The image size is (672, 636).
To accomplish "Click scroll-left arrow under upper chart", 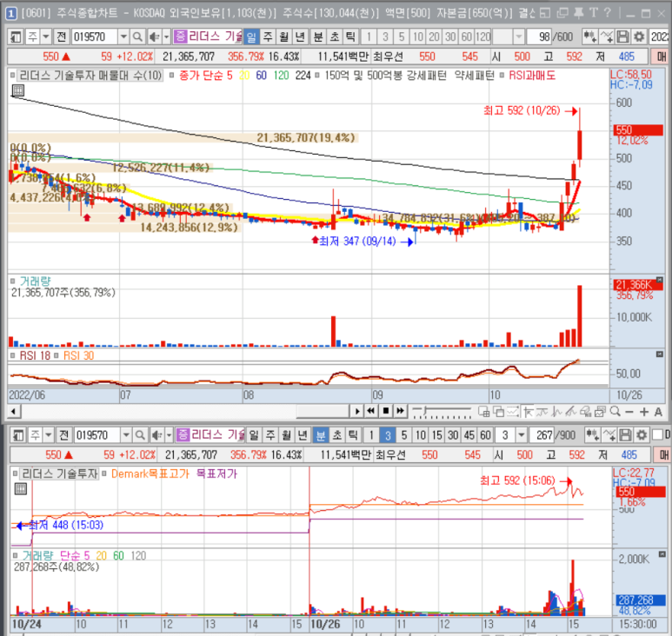I will coord(14,412).
